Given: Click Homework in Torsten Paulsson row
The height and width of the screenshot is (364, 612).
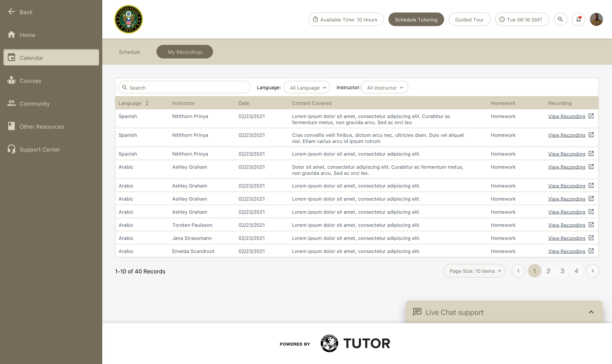Looking at the screenshot, I should 503,225.
